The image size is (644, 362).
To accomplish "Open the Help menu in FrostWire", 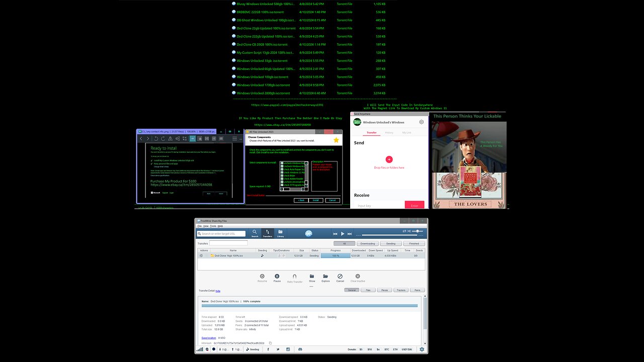I will tap(220, 226).
